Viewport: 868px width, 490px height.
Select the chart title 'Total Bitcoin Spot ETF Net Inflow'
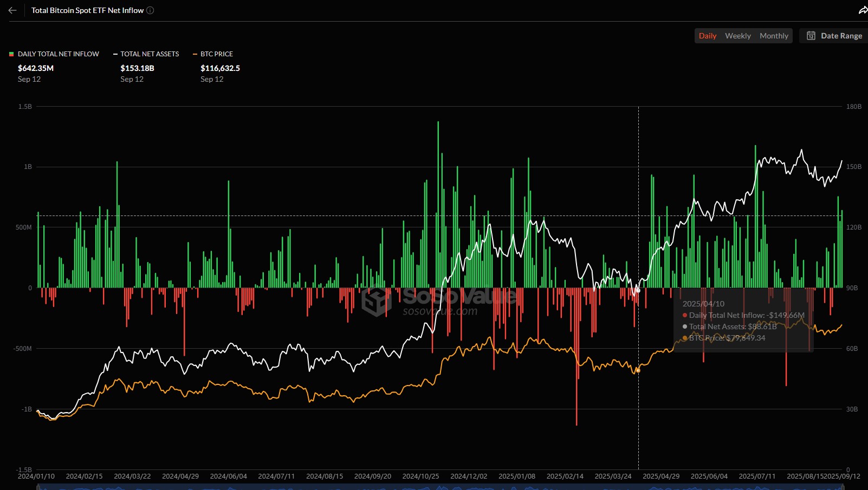(x=87, y=10)
